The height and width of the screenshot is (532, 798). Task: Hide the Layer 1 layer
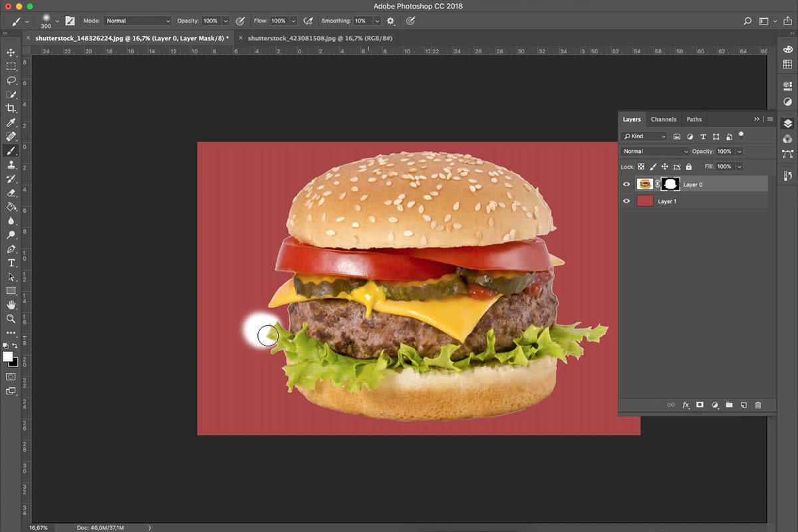[626, 201]
